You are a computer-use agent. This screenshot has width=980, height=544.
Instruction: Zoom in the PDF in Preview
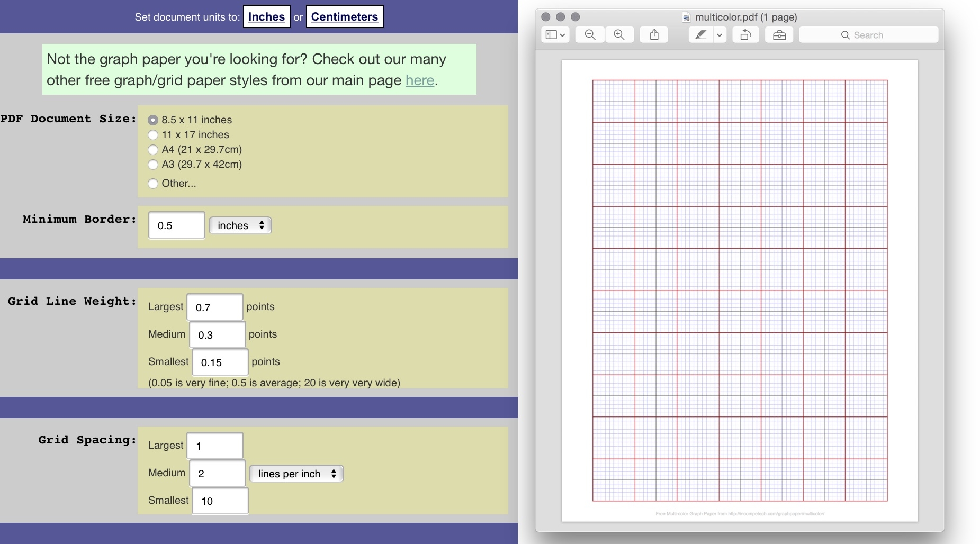[x=619, y=35]
